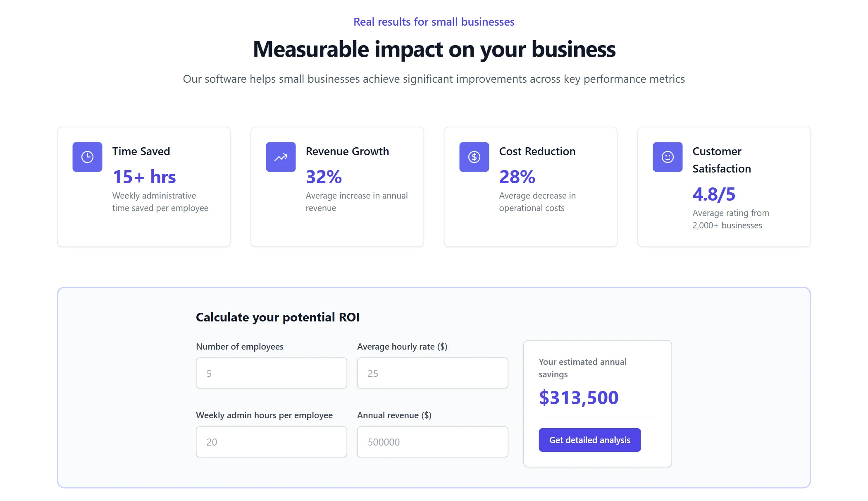Viewport: 868px width, 501px height.
Task: Click the Number of employees label
Action: (240, 347)
